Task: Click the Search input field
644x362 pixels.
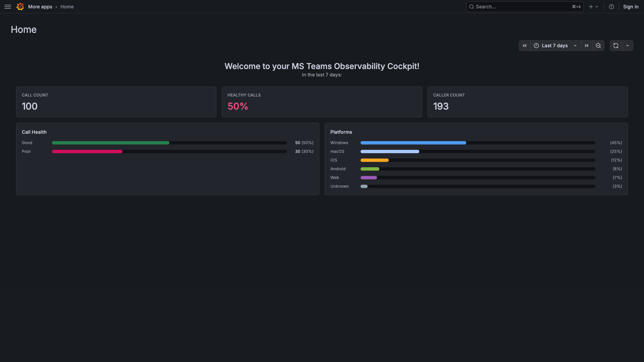Action: [522, 7]
